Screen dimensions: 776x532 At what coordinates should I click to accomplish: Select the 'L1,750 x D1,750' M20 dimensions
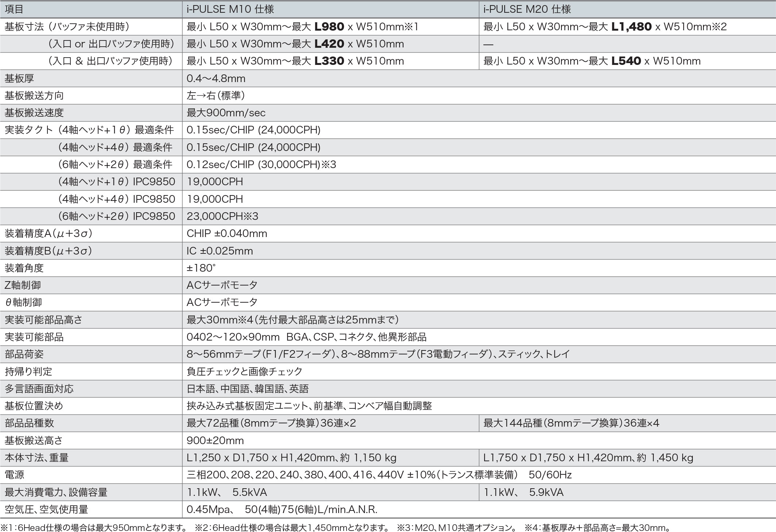click(588, 458)
